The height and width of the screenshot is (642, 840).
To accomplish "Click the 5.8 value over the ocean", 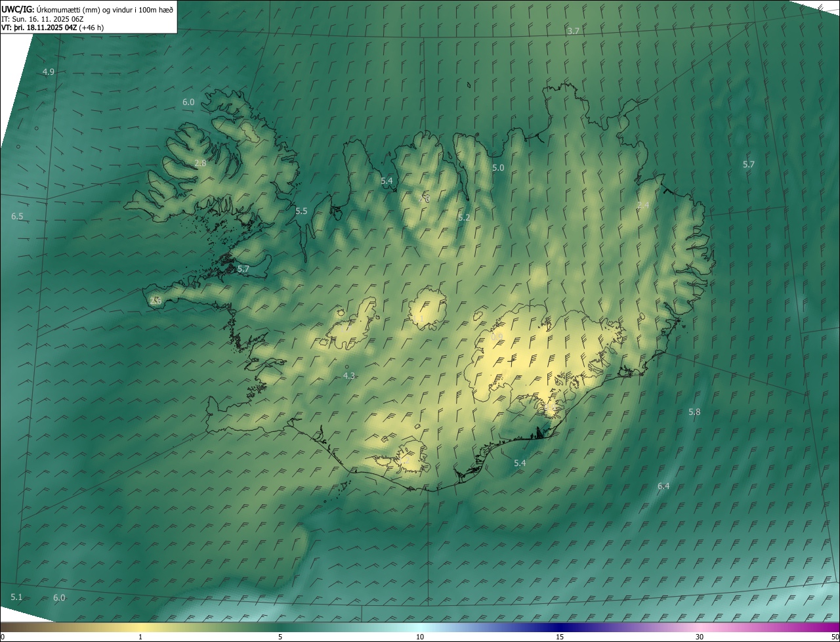I will pos(694,412).
